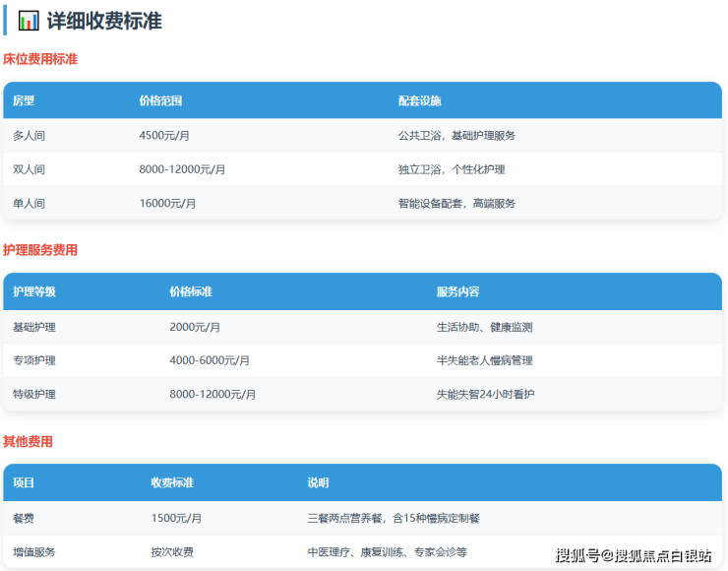Image resolution: width=728 pixels, height=571 pixels.
Task: Click the 4000-6000元/月 price cell
Action: point(210,360)
